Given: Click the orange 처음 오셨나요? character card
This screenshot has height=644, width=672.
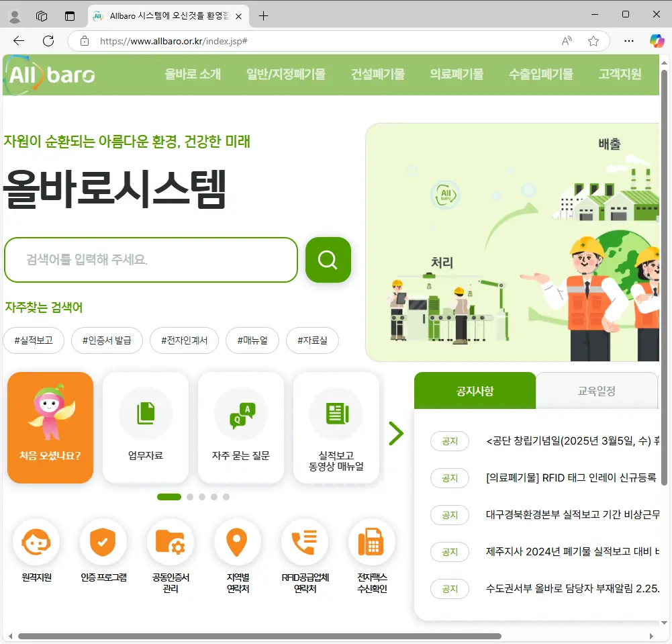Looking at the screenshot, I should 50,427.
